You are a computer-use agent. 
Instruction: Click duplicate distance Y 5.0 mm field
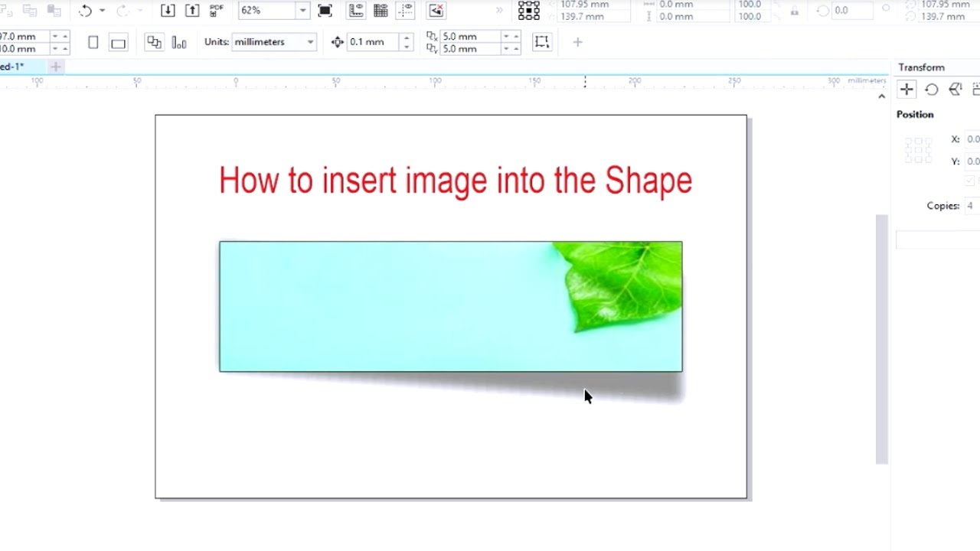click(x=470, y=49)
